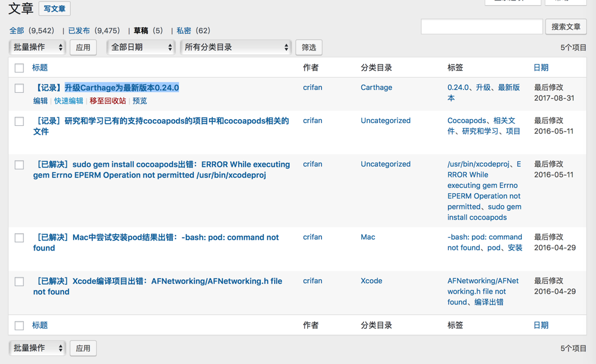The height and width of the screenshot is (364, 596).
Task: Select checkbox for the Xcode AFNetworking post
Action: 19,281
